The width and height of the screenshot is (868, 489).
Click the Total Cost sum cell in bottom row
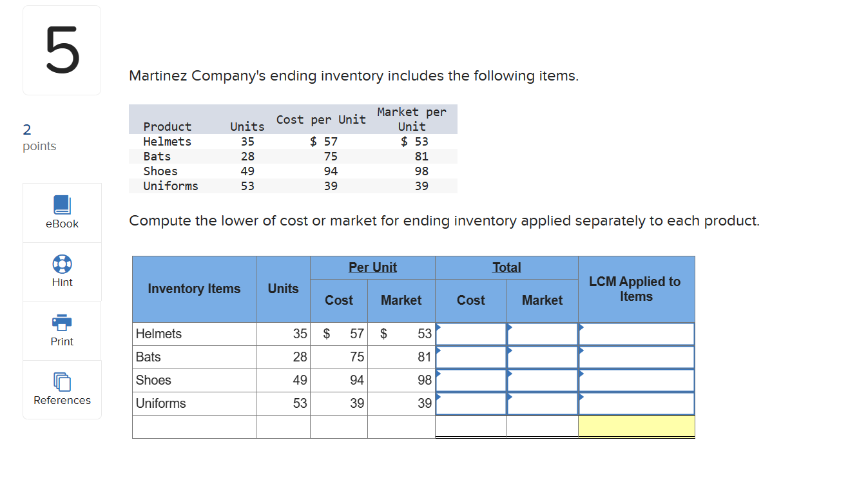pyautogui.click(x=471, y=427)
